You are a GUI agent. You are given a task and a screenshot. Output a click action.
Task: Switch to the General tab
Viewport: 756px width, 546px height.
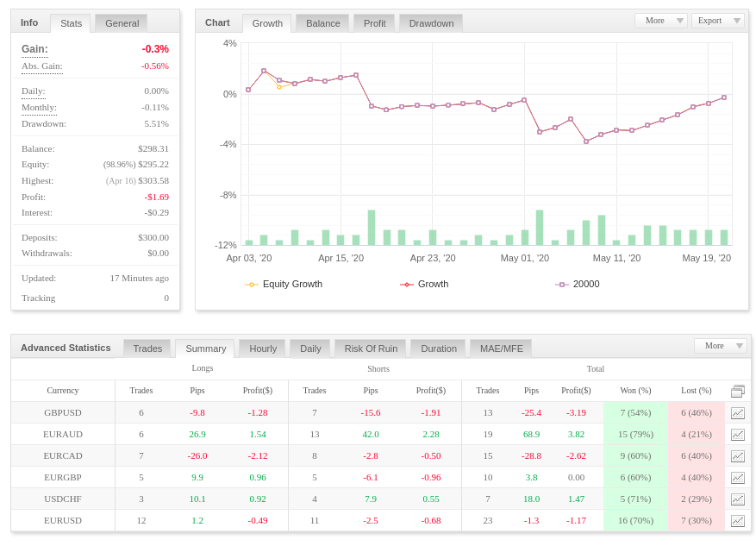click(122, 23)
